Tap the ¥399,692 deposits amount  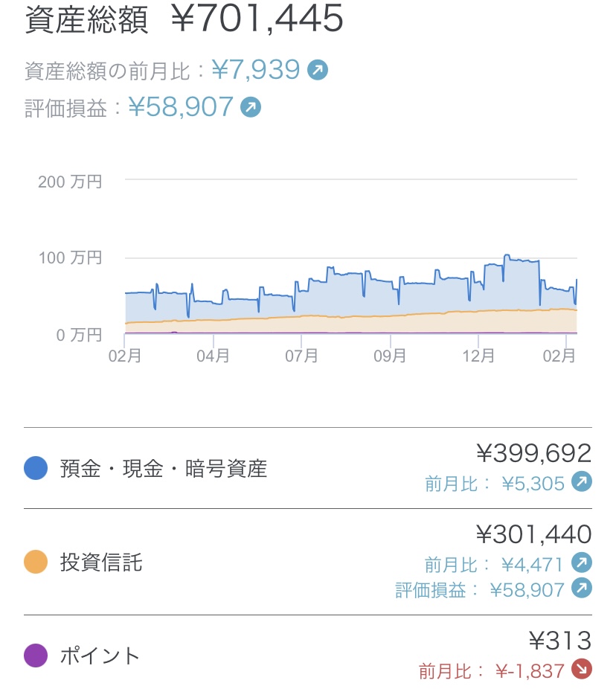pyautogui.click(x=533, y=452)
